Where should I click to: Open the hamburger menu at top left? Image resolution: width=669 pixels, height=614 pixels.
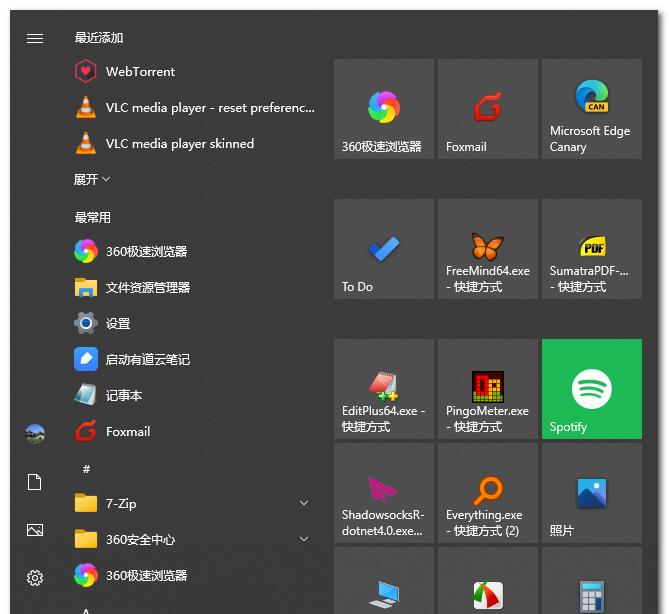(x=35, y=38)
